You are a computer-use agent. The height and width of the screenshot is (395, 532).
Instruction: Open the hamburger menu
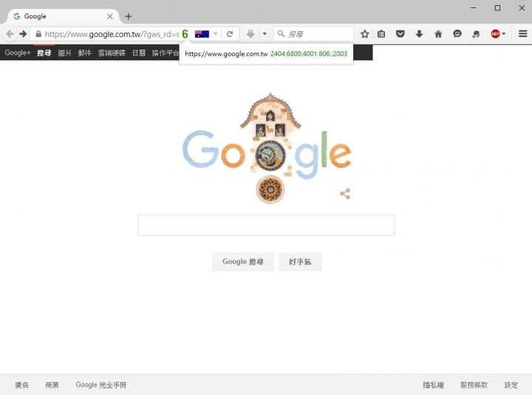[x=523, y=33]
